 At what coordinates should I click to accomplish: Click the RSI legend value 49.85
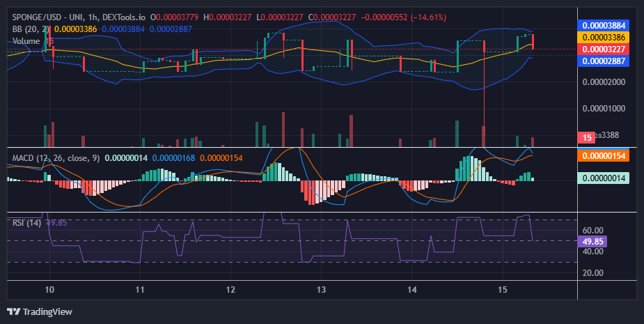click(x=56, y=223)
